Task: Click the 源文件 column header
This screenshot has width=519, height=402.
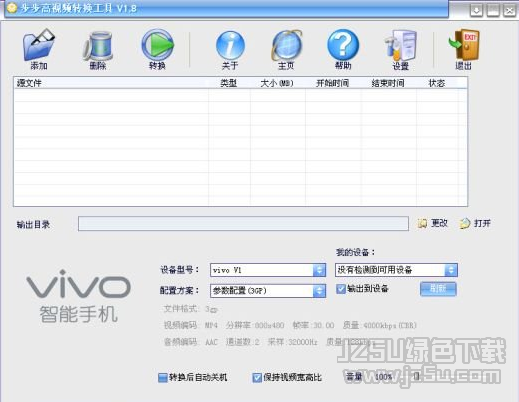Action: [x=111, y=83]
